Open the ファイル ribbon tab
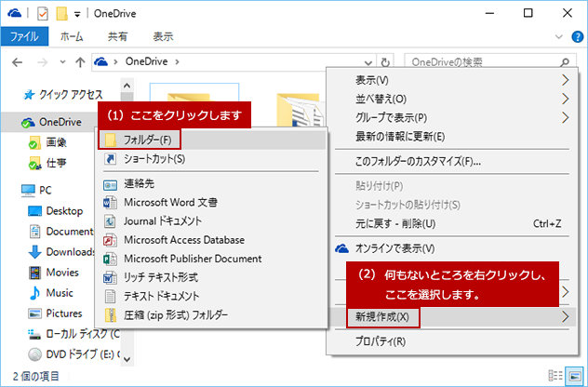 pyautogui.click(x=24, y=36)
